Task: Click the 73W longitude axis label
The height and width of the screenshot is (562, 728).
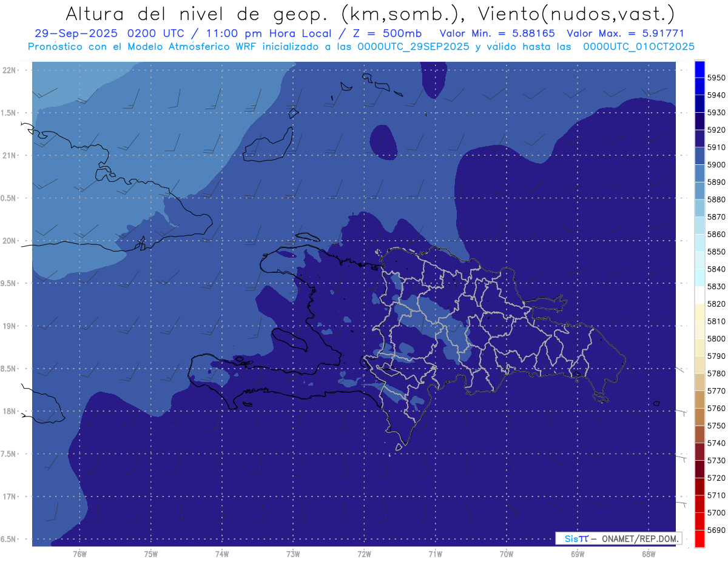Action: tap(293, 554)
